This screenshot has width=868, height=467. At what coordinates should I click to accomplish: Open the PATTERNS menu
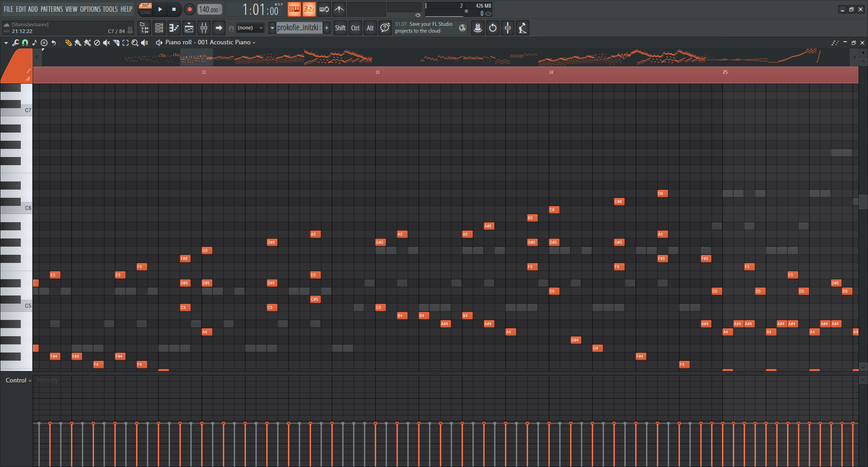(52, 9)
